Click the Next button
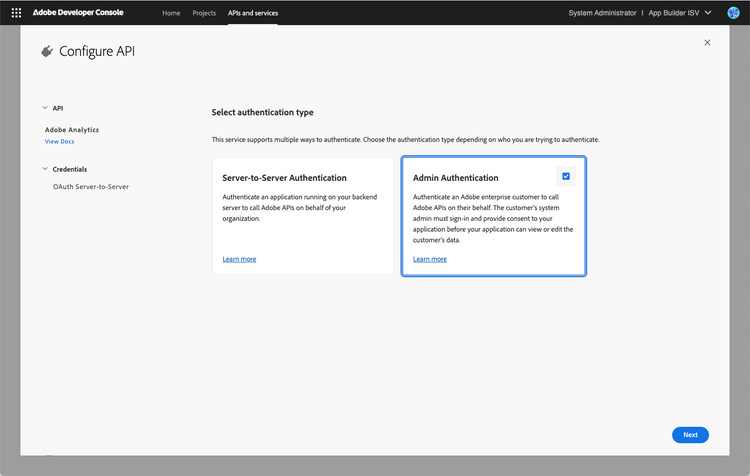This screenshot has height=476, width=750. (x=690, y=435)
